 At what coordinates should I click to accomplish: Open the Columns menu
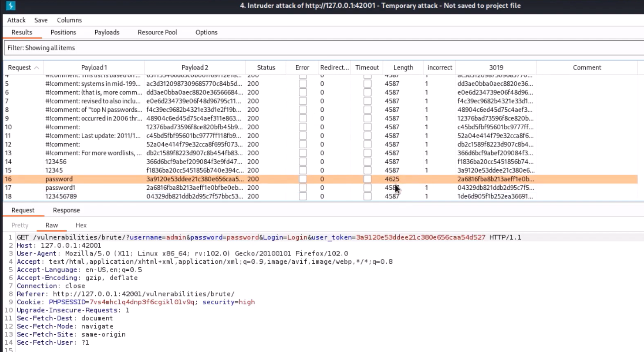click(x=69, y=20)
